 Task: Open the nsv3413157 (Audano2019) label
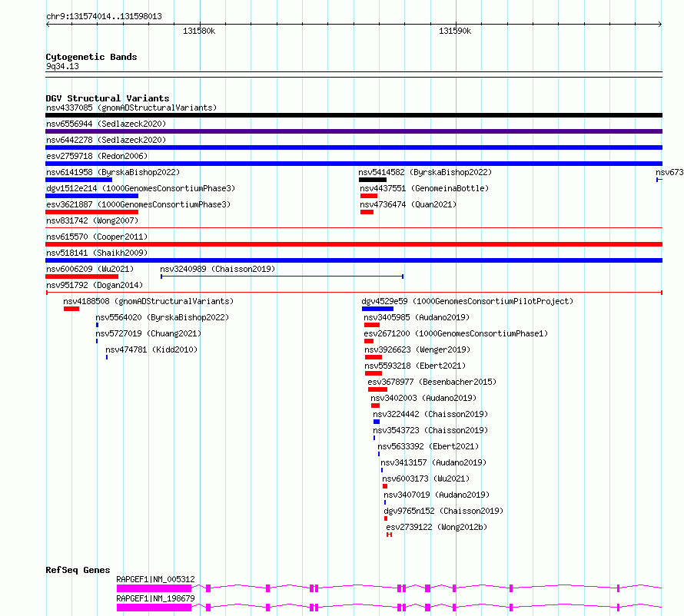[x=433, y=462]
